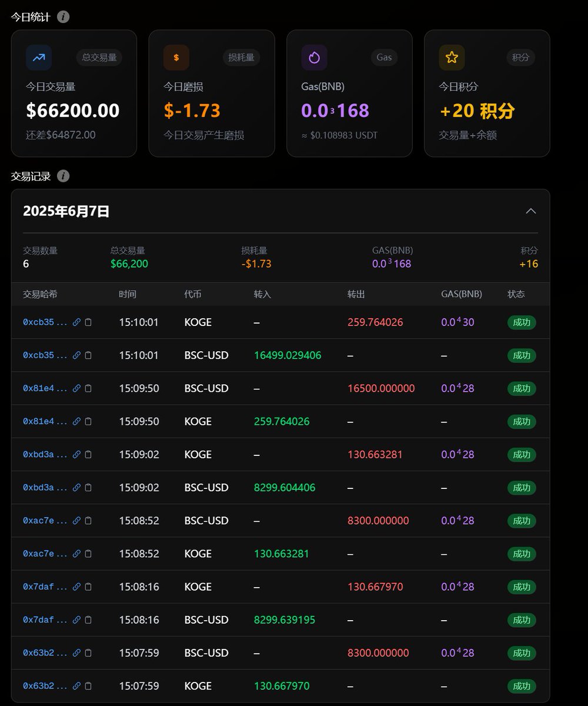Click the Gas badge on third card
This screenshot has height=706, width=588.
[x=384, y=57]
